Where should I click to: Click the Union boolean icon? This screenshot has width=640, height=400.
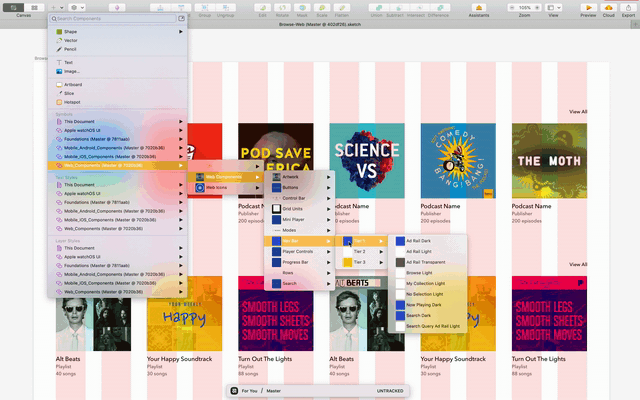pos(379,7)
